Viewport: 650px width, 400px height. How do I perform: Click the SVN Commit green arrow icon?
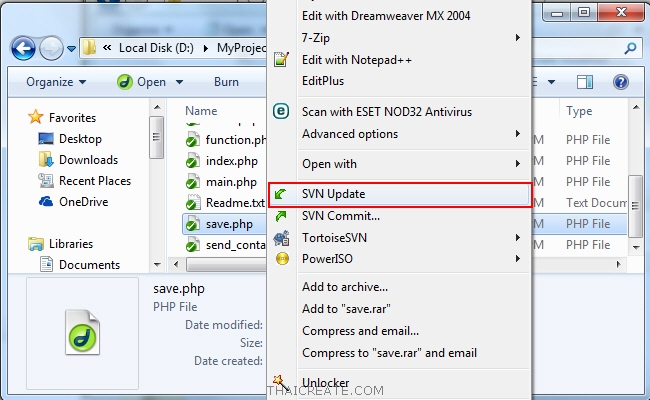(x=281, y=216)
